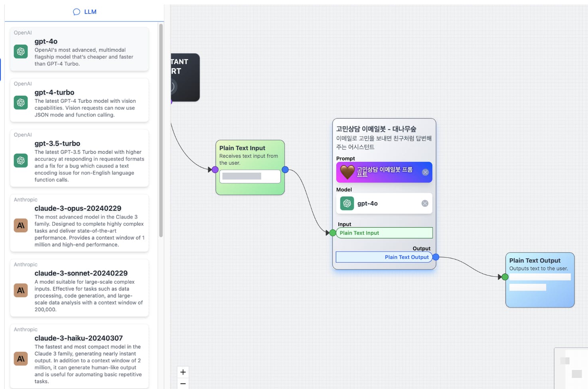Click the claude-3-opus description text
The height and width of the screenshot is (389, 588).
tap(90, 231)
